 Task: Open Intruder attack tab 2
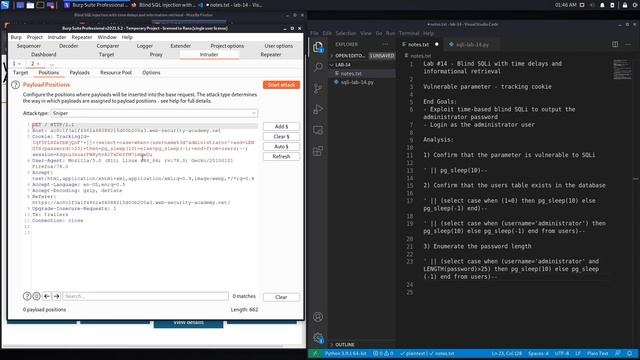[35, 64]
